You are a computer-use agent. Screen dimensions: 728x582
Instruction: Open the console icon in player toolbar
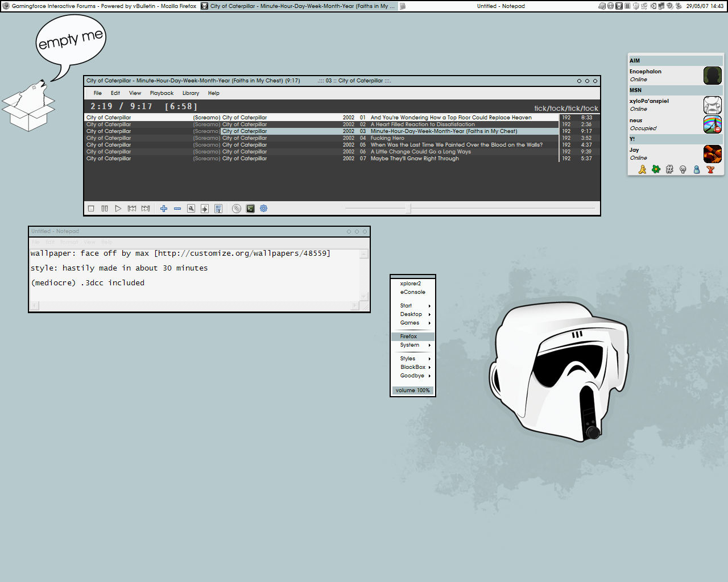(x=250, y=209)
